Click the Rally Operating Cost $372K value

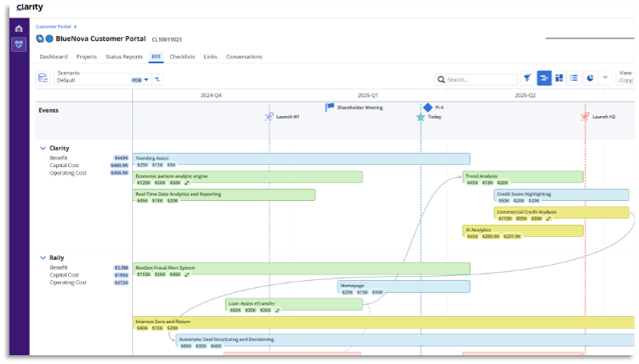pyautogui.click(x=121, y=282)
